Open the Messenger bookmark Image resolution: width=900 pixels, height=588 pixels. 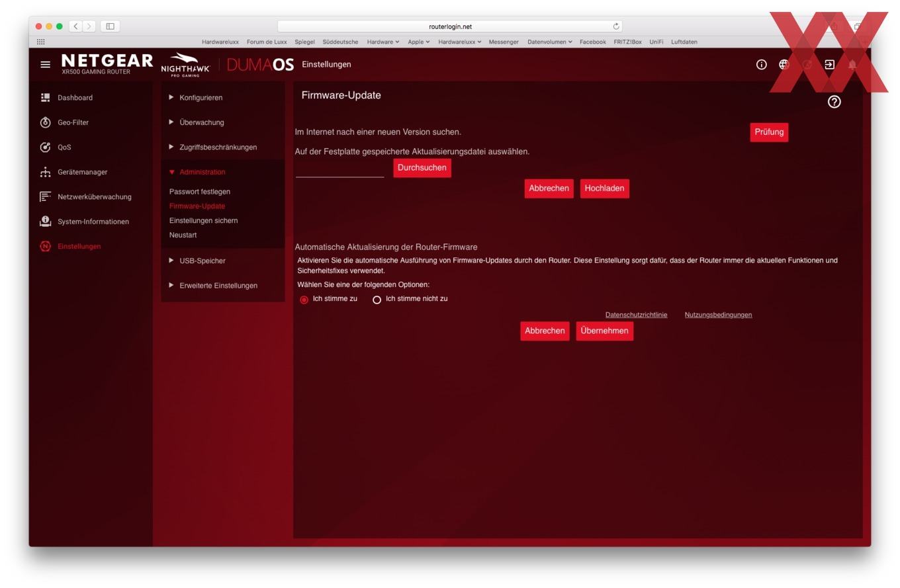click(504, 42)
